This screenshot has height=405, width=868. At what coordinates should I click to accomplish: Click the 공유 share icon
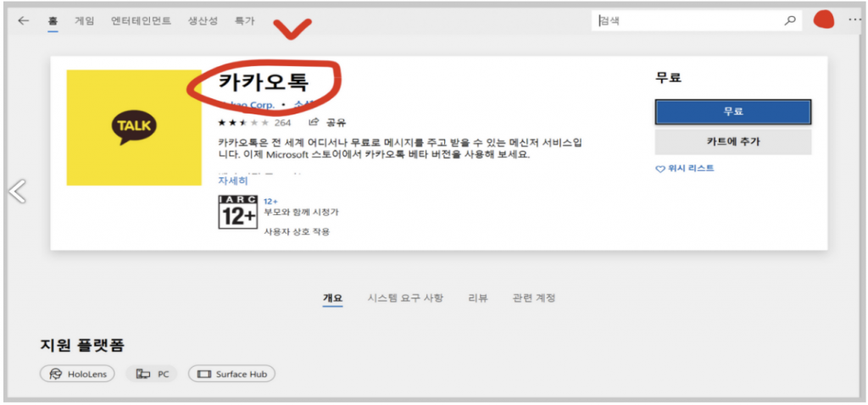pyautogui.click(x=314, y=122)
